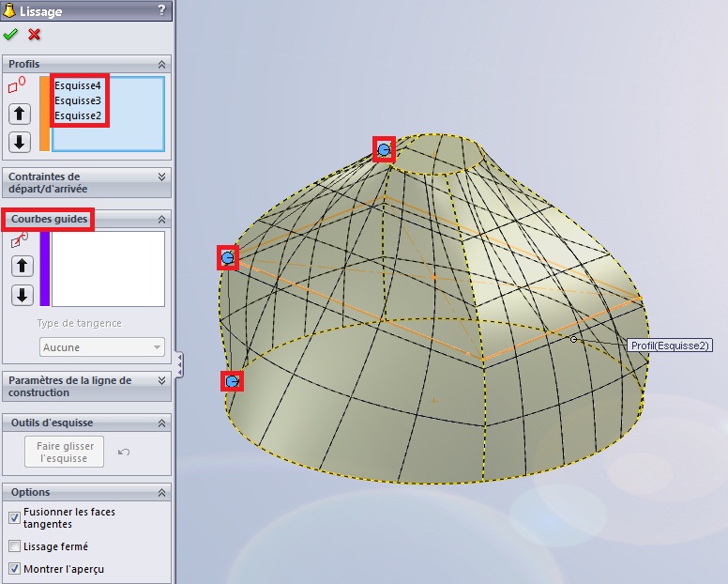Click the purple guide curves color bar
Screen dimensions: 728x584
44,269
